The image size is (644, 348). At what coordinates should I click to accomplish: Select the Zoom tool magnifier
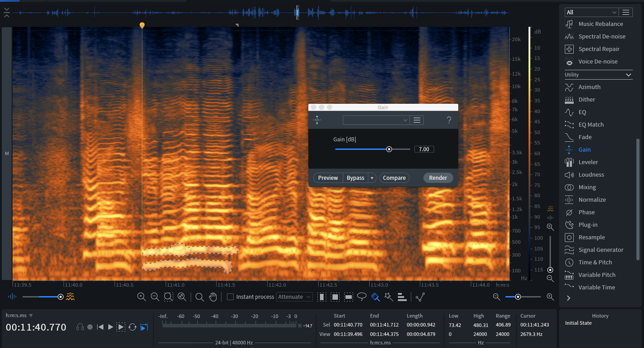coord(200,297)
